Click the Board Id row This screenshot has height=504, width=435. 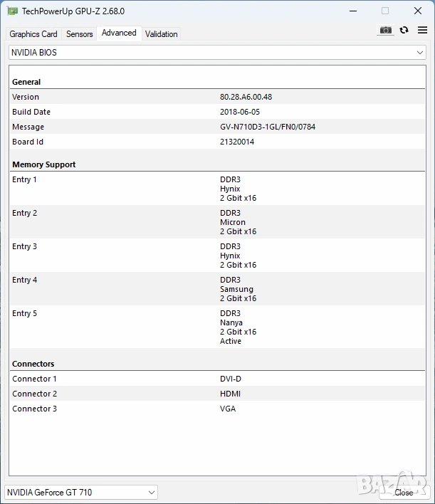(216, 142)
